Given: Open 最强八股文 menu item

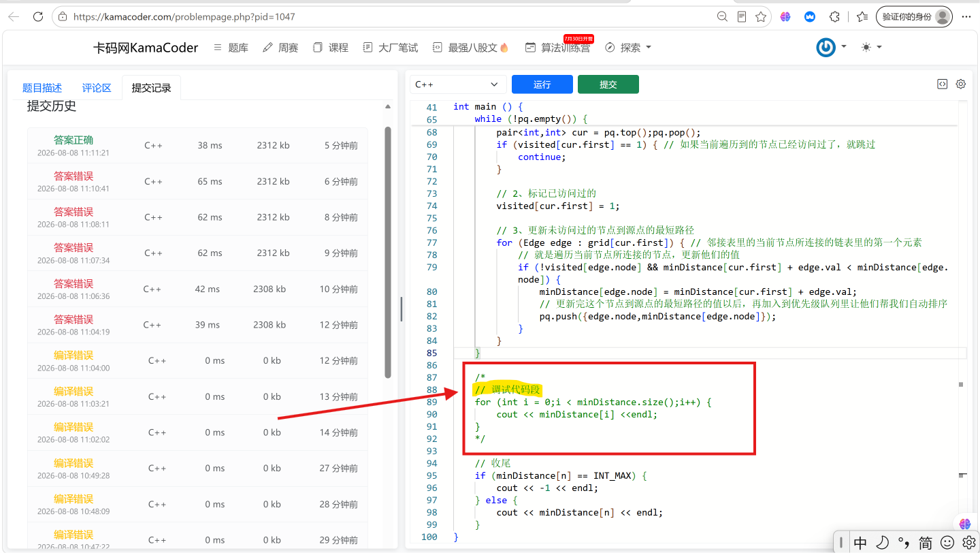Looking at the screenshot, I should click(471, 48).
